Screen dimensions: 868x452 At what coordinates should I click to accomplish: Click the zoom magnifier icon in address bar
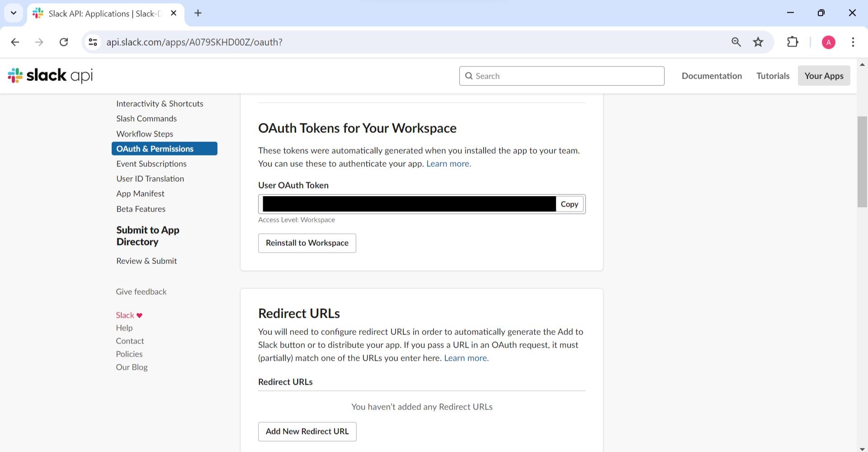pos(736,42)
